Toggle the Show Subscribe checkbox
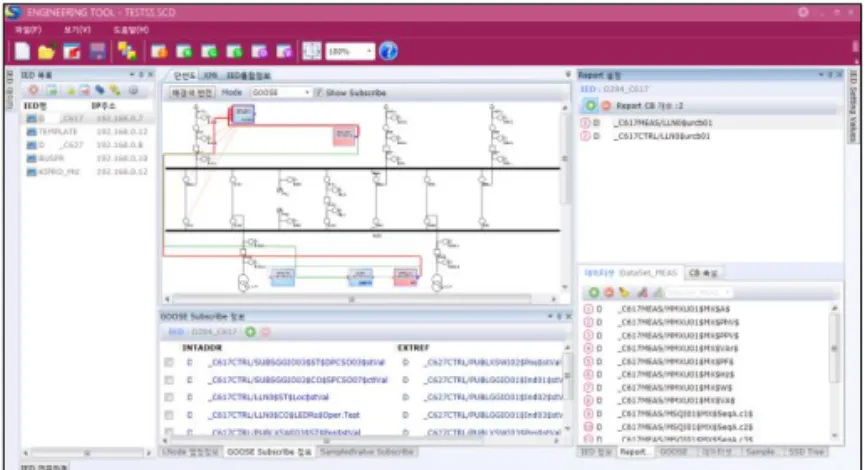 click(318, 93)
